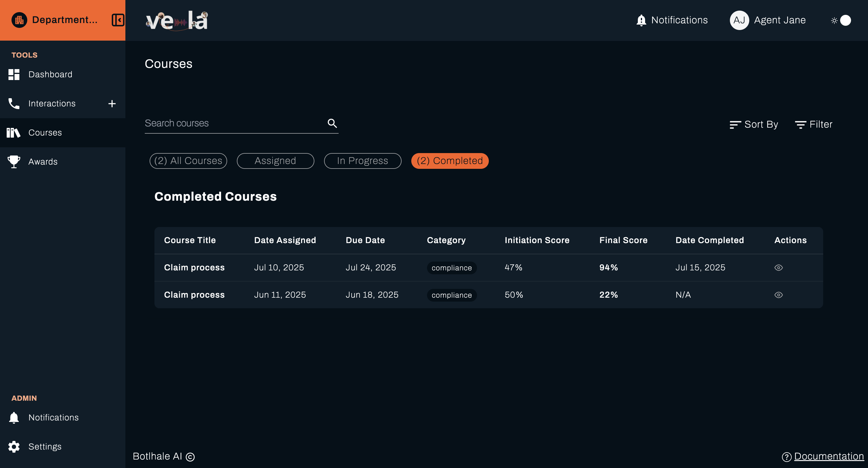Open the Sort By options
Image resolution: width=868 pixels, height=468 pixels.
click(754, 124)
